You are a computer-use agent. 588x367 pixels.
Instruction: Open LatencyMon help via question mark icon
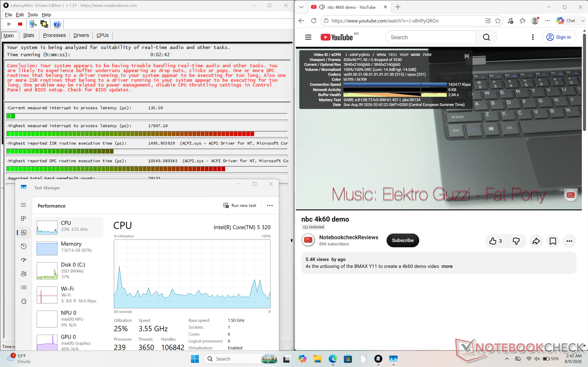[x=57, y=24]
